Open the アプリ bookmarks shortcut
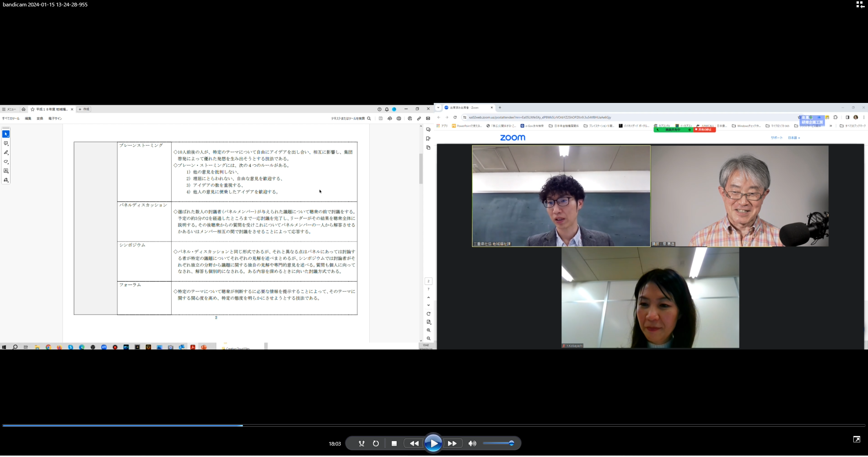The width and height of the screenshot is (868, 457). (442, 126)
